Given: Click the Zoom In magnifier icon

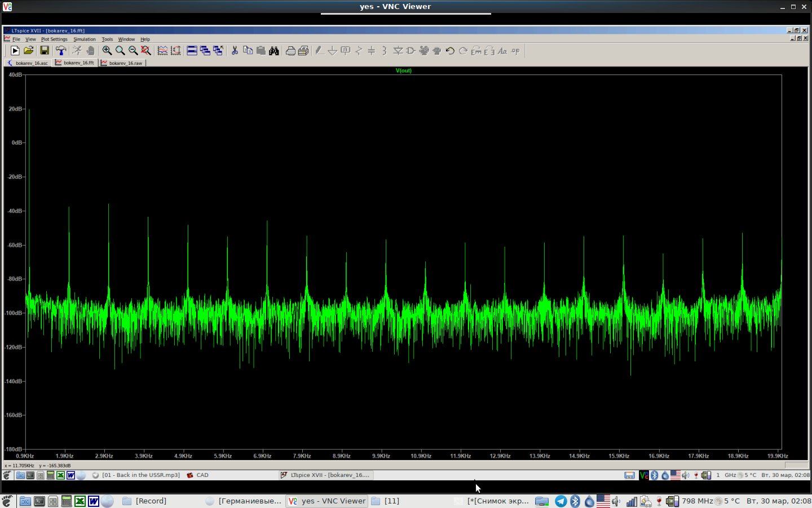Looking at the screenshot, I should pyautogui.click(x=107, y=51).
